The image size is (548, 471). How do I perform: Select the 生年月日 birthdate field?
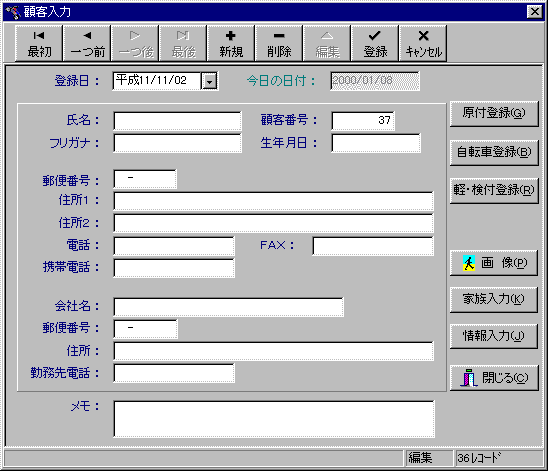click(376, 143)
